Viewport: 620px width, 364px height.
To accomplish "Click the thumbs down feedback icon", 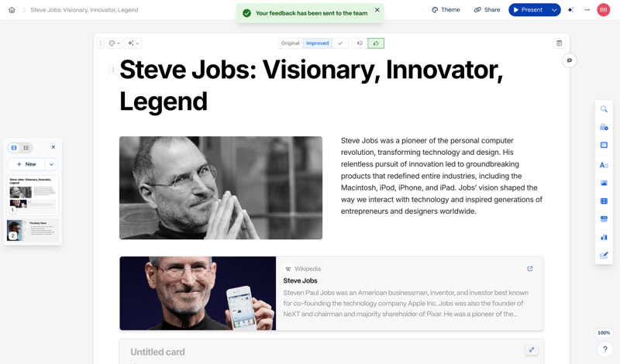I will click(360, 43).
